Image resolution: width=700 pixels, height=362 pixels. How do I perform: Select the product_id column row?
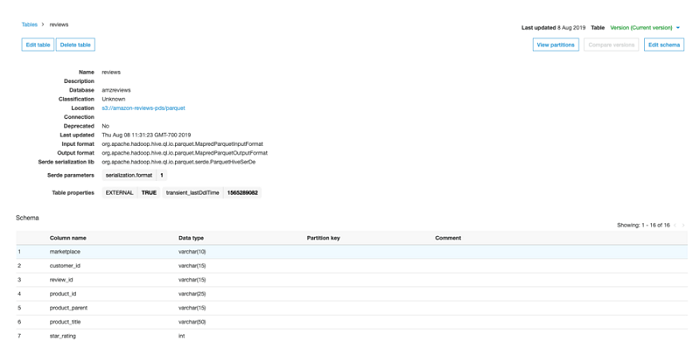coord(352,294)
